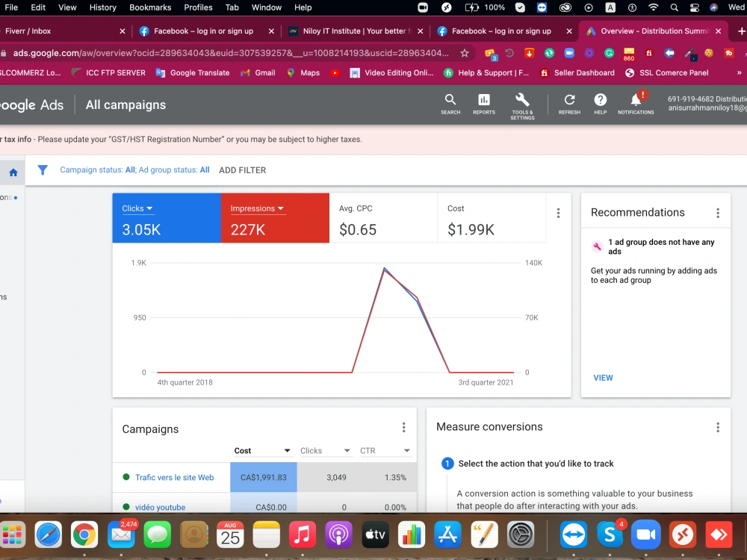Open CTR column dropdown in Campaigns

click(385, 450)
